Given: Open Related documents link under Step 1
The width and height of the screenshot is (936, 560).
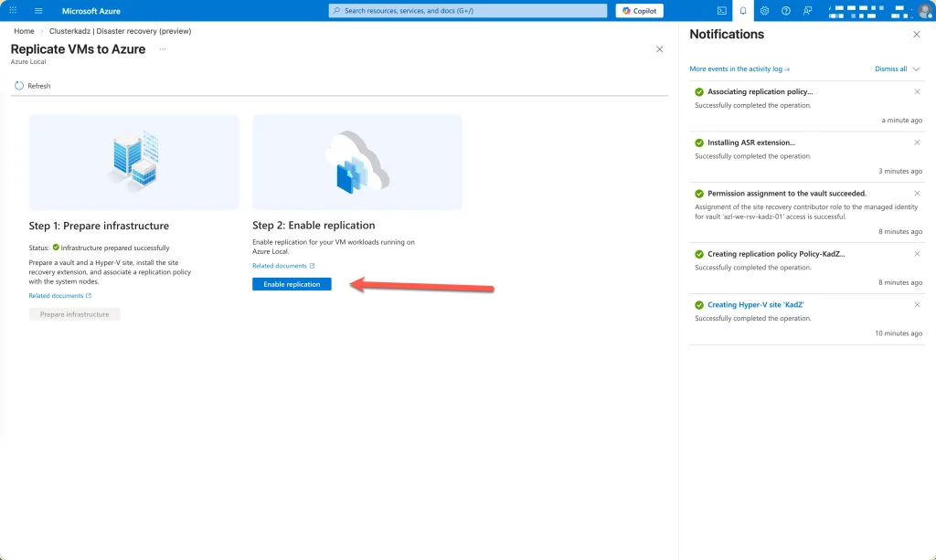Looking at the screenshot, I should [x=59, y=296].
